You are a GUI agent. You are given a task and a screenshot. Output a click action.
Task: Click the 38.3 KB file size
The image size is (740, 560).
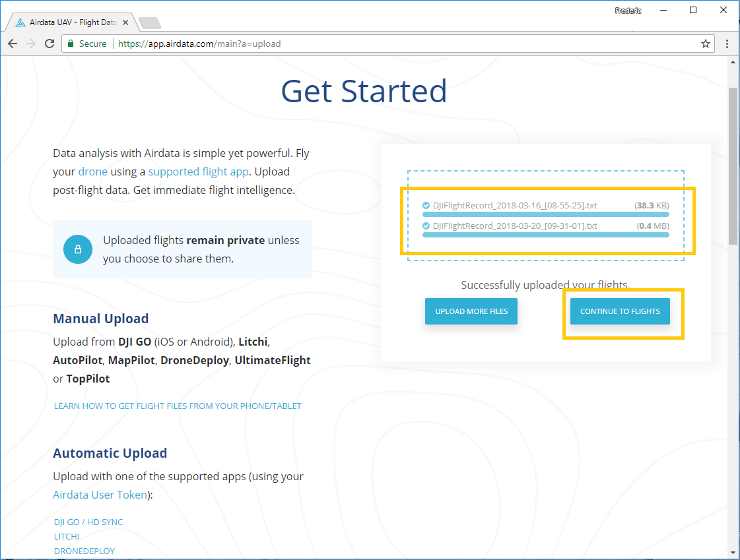pos(652,206)
